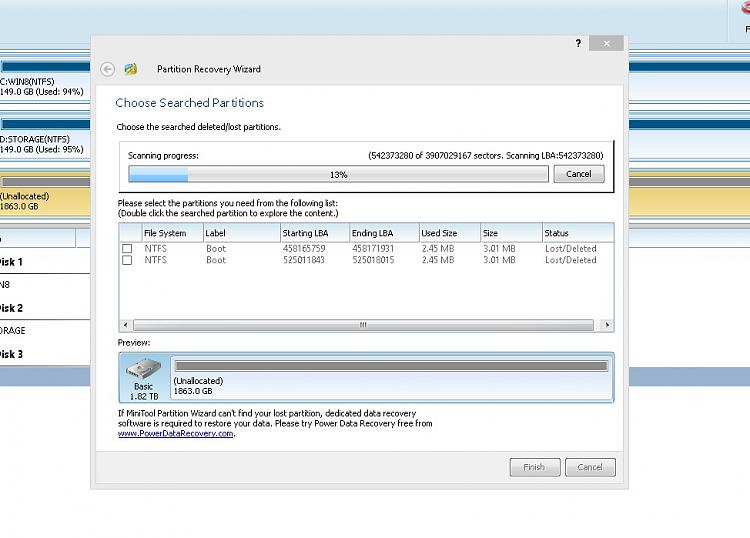This screenshot has width=750, height=538.
Task: Click Disk 3 in the background disk list
Action: pos(11,354)
